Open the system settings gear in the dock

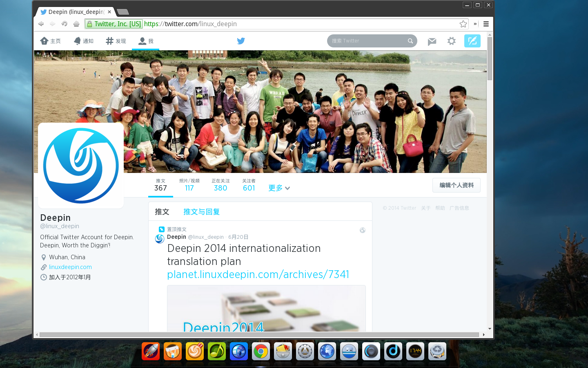coord(305,351)
